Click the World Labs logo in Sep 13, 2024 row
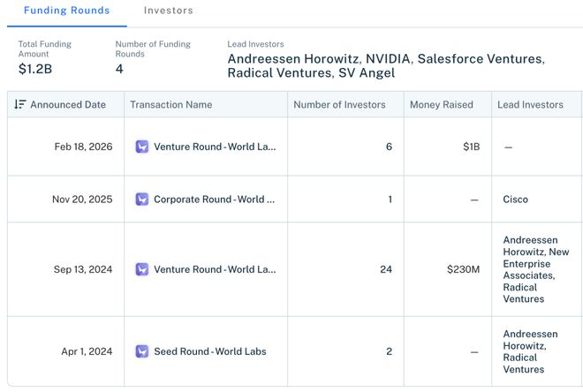Viewport: 583px width, 392px height. 142,269
